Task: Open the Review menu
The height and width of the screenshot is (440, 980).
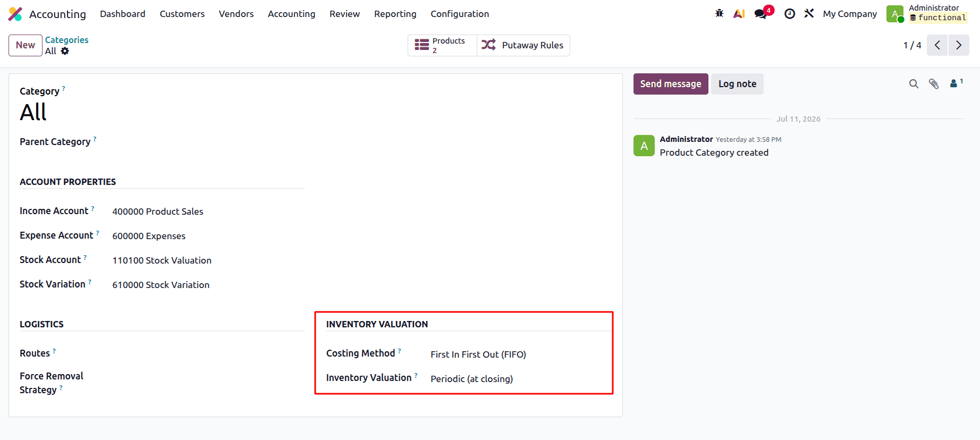Action: click(x=345, y=14)
